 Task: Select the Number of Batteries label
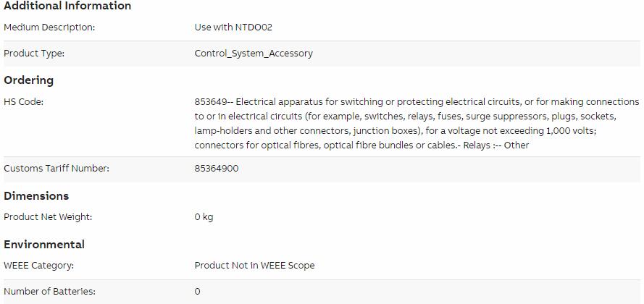[x=49, y=292]
